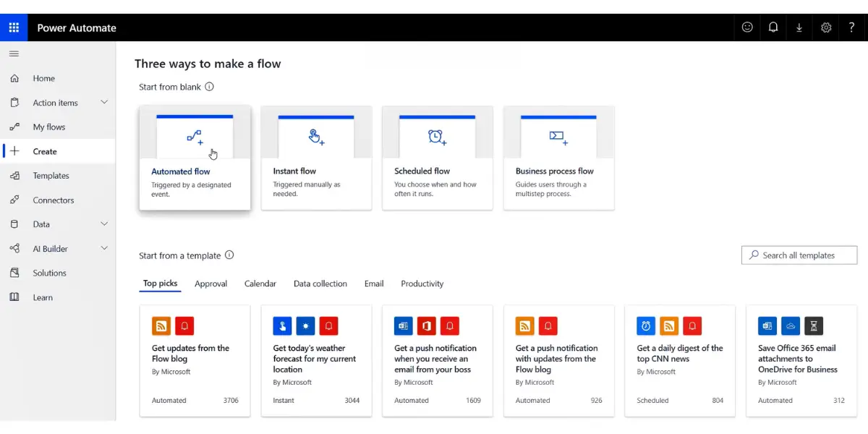Click the Data cylinder icon

14,224
